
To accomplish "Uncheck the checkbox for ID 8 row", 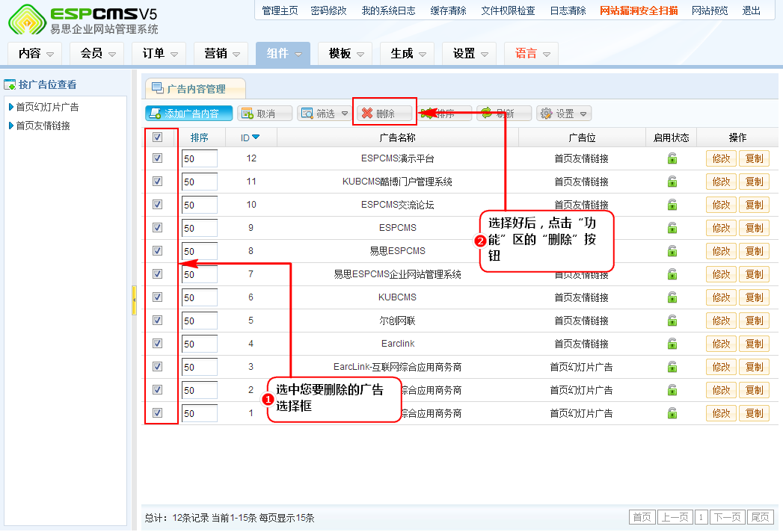I will 157,250.
